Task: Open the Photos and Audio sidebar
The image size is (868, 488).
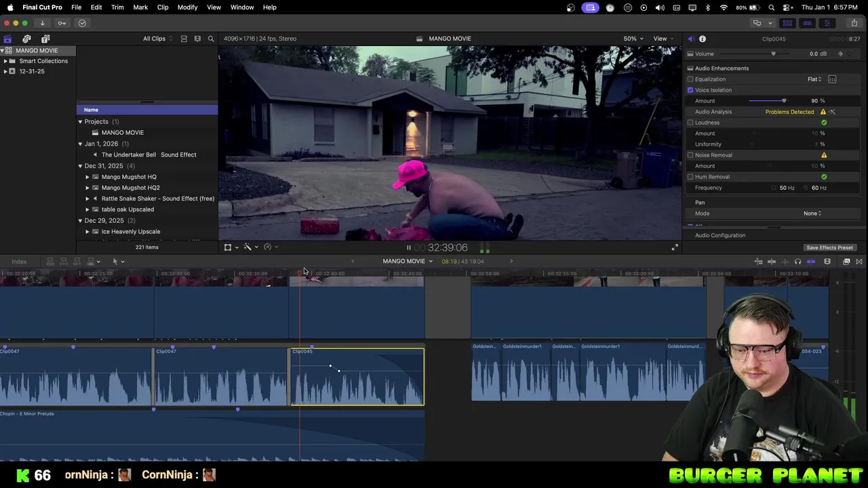Action: (26, 39)
